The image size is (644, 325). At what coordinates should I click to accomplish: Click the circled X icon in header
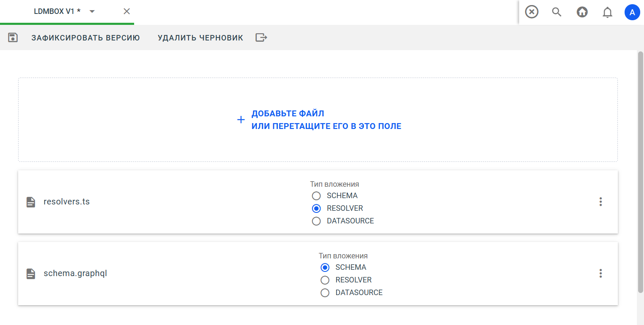point(532,12)
